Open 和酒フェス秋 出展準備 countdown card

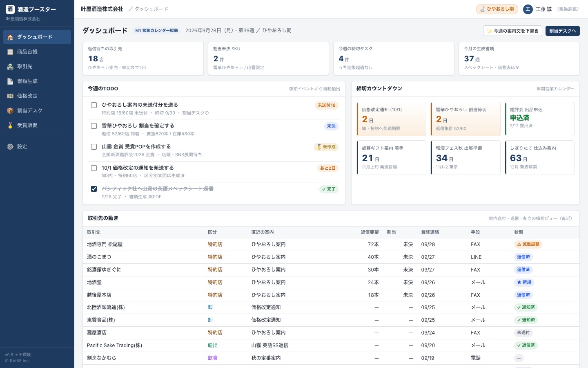pyautogui.click(x=465, y=158)
